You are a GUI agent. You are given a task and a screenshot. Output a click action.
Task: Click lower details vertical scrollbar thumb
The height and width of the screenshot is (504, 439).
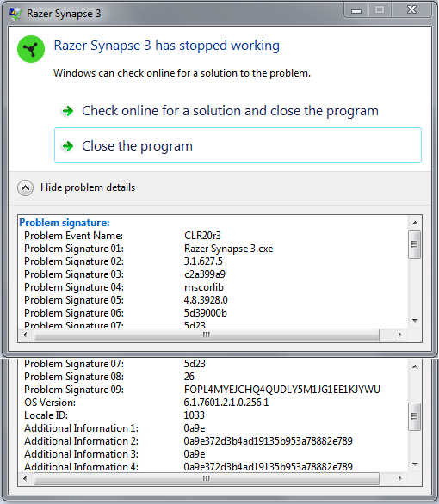[414, 416]
